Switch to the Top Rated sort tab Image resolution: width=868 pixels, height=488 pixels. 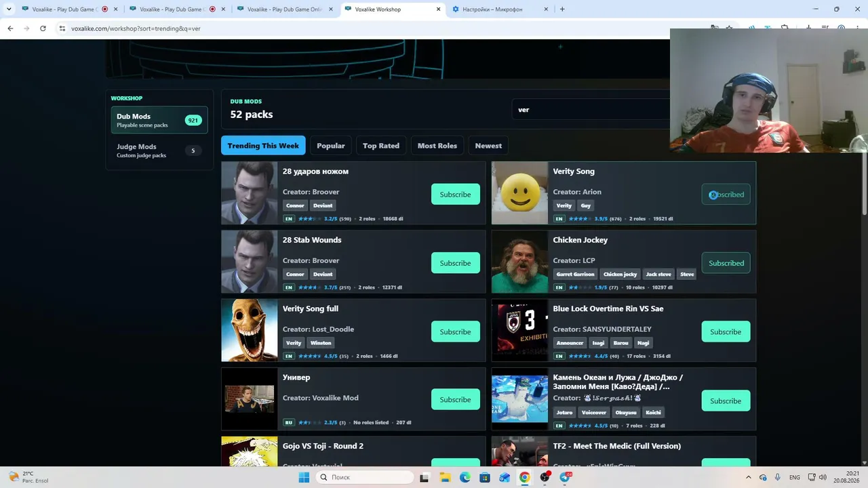pos(381,146)
